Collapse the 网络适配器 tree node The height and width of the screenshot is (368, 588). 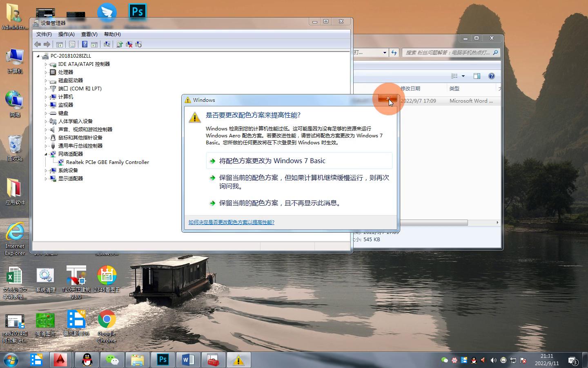point(46,154)
